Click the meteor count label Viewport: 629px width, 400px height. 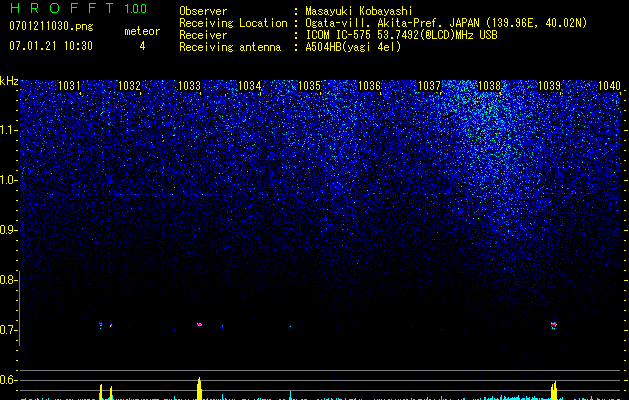[x=142, y=31]
